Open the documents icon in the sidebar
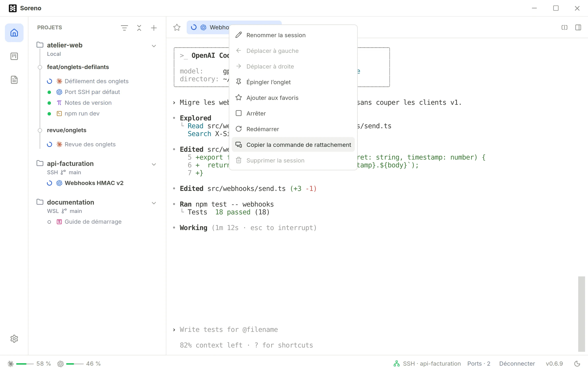This screenshot has height=372, width=588. (14, 80)
